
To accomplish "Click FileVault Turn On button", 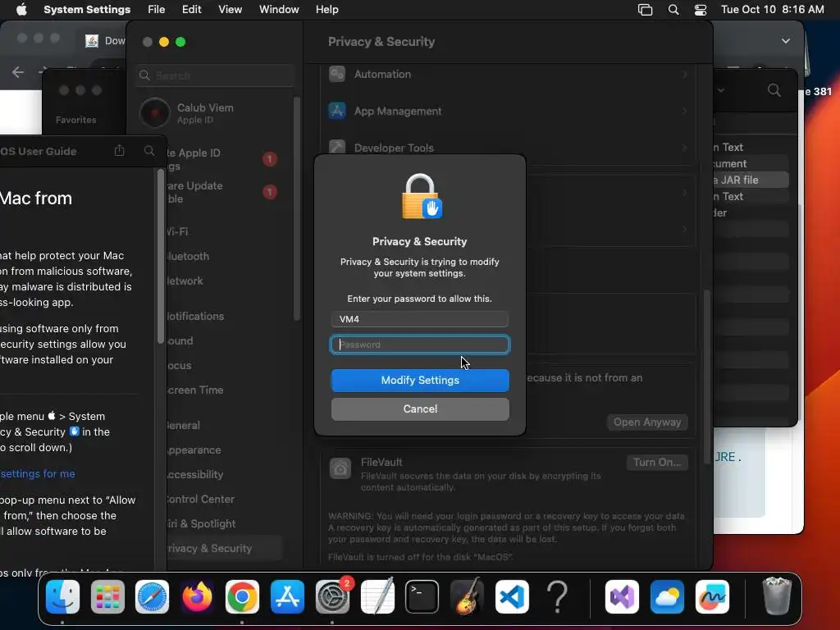I will pyautogui.click(x=657, y=463).
